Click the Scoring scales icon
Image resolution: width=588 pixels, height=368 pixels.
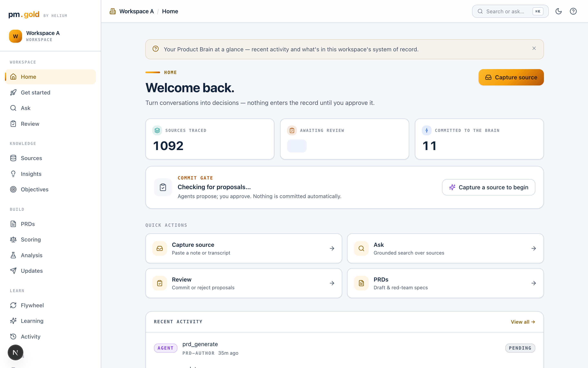[x=13, y=239]
